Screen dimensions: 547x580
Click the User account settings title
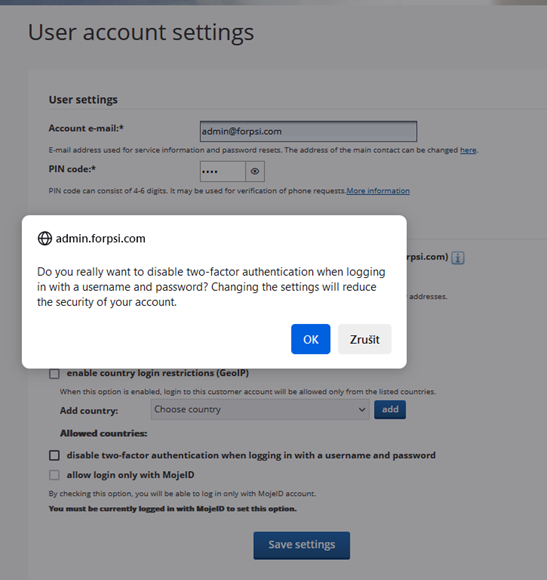tap(141, 32)
